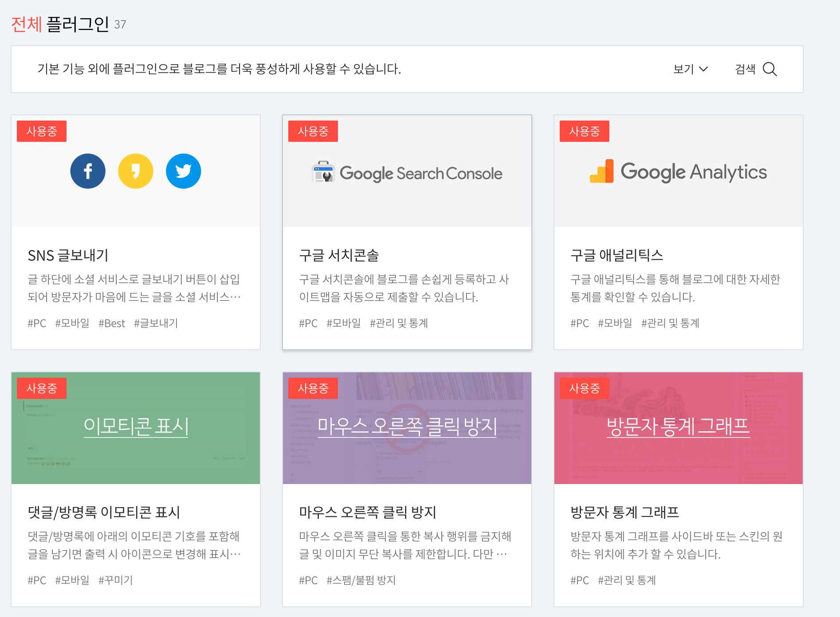Viewport: 840px width, 617px height.
Task: Click #모바일 tag on 구글 서치콘솔 card
Action: pyautogui.click(x=344, y=324)
